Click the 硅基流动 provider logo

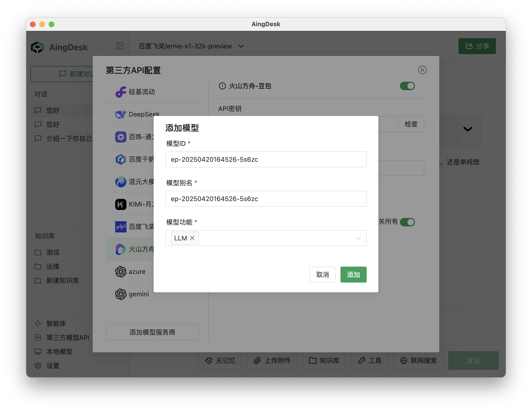pos(121,92)
